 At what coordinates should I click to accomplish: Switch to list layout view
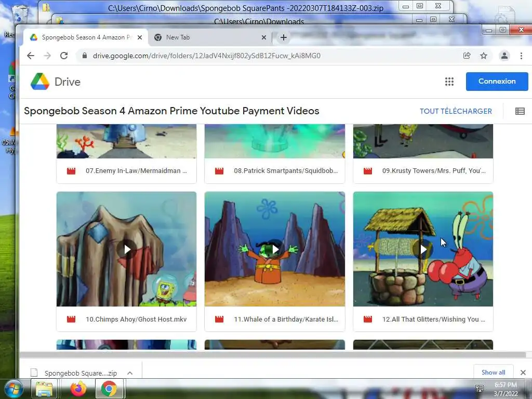[x=520, y=111]
